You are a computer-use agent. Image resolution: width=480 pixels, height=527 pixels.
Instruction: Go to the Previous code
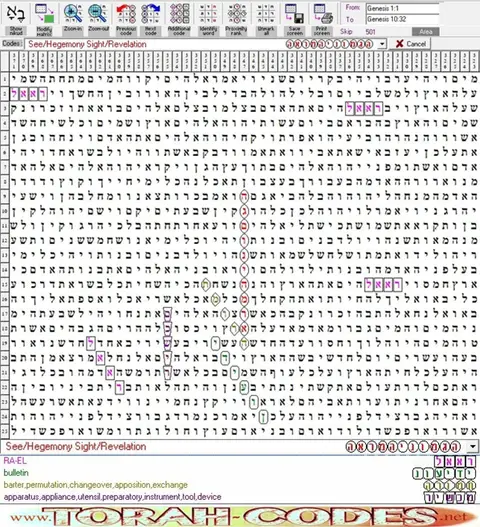(126, 19)
